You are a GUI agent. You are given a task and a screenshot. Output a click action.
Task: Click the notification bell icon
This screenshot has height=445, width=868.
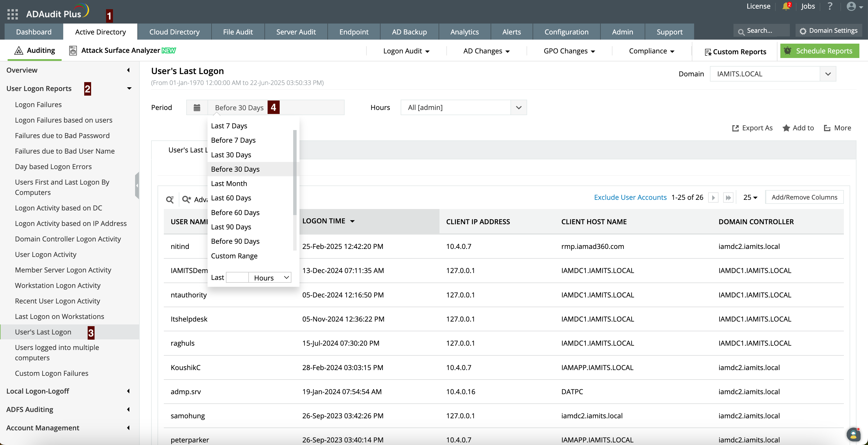pos(786,6)
